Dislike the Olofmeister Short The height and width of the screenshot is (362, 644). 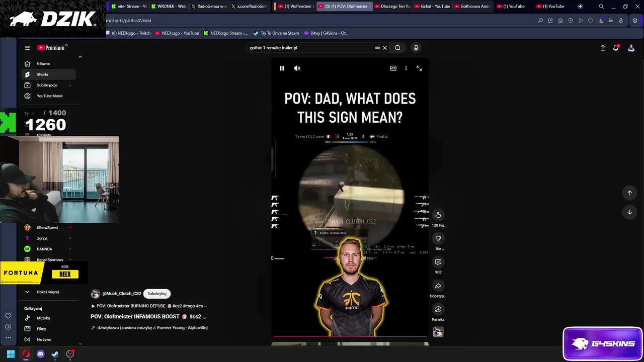click(438, 239)
